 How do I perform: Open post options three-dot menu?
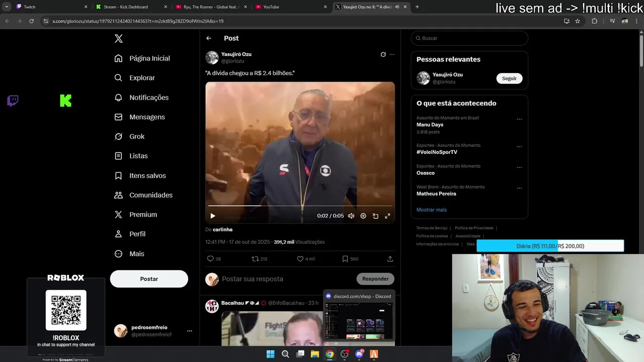coord(392,54)
